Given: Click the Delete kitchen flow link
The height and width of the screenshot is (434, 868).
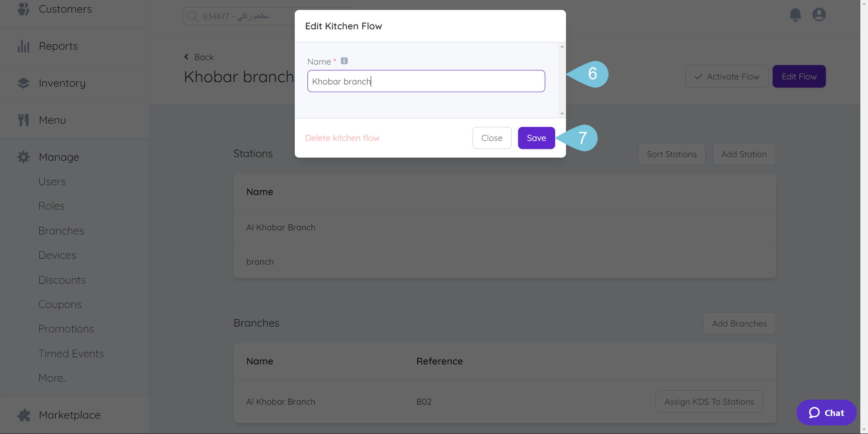Looking at the screenshot, I should pos(342,138).
